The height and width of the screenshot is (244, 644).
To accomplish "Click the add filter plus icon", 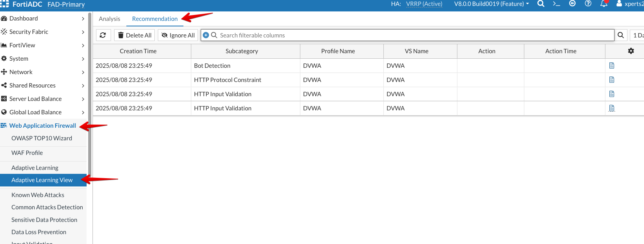I will (x=206, y=35).
